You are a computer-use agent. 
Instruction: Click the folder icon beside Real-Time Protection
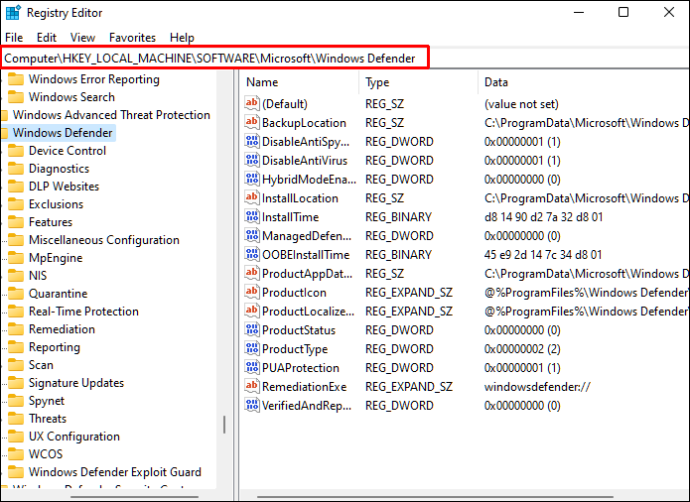[16, 312]
